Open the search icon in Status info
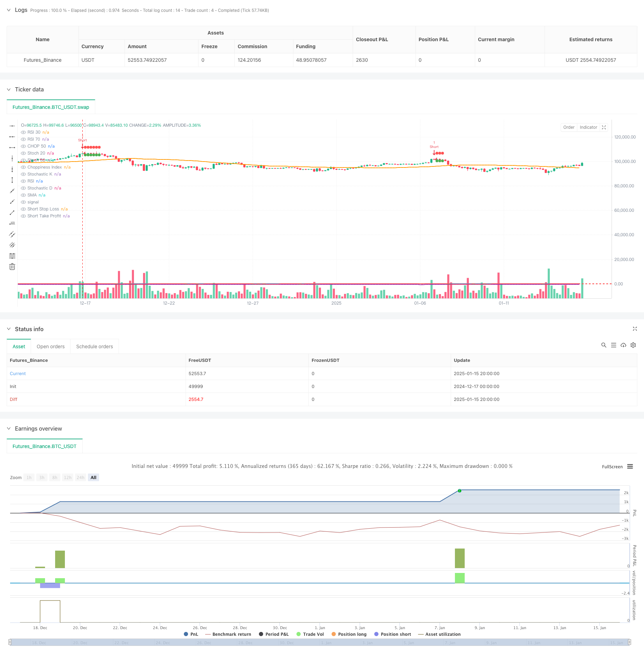644x656 pixels. pos(604,345)
